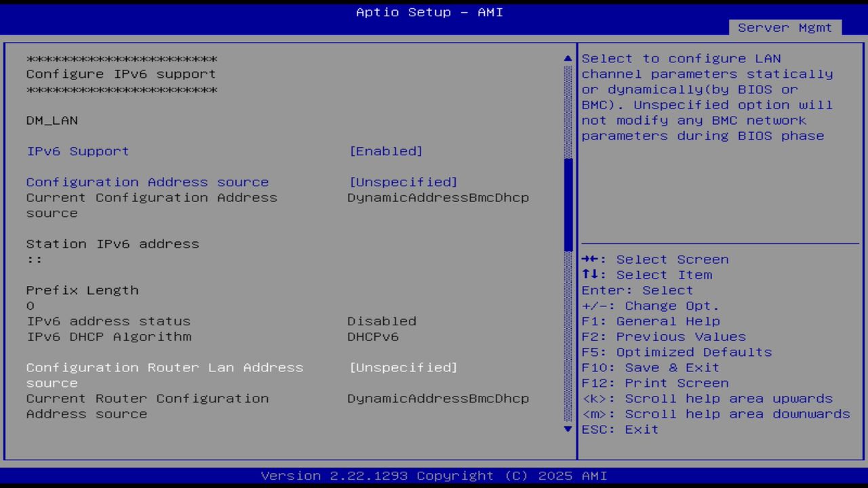Click the Aptio Setup - AMI title bar
The height and width of the screenshot is (488, 868).
pos(429,12)
